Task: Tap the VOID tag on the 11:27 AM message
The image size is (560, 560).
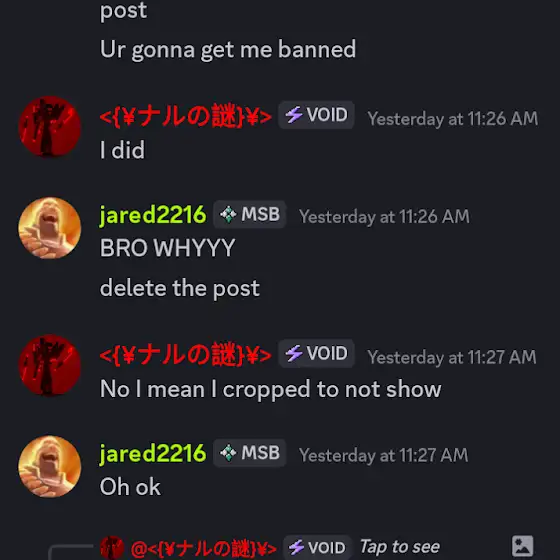Action: (316, 353)
